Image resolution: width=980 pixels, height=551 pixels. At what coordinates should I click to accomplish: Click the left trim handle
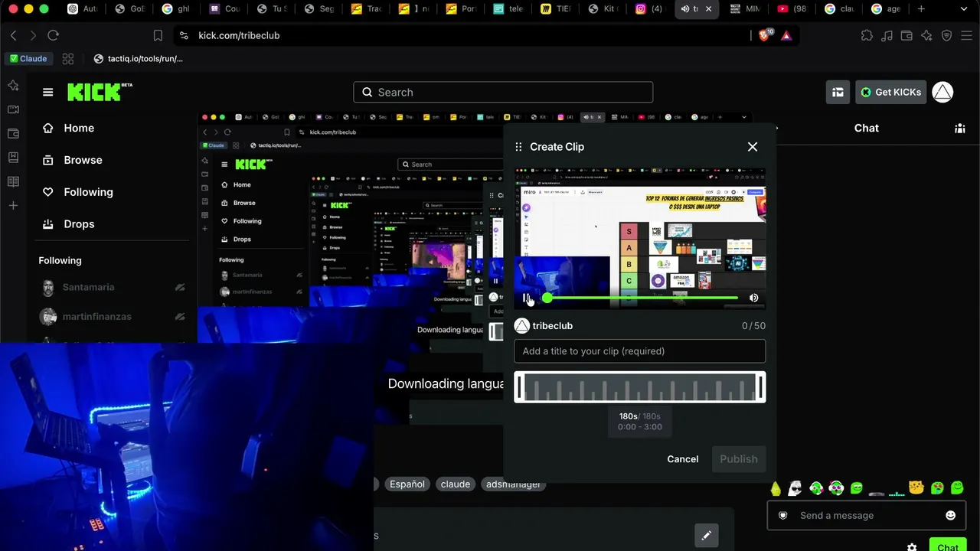click(519, 387)
